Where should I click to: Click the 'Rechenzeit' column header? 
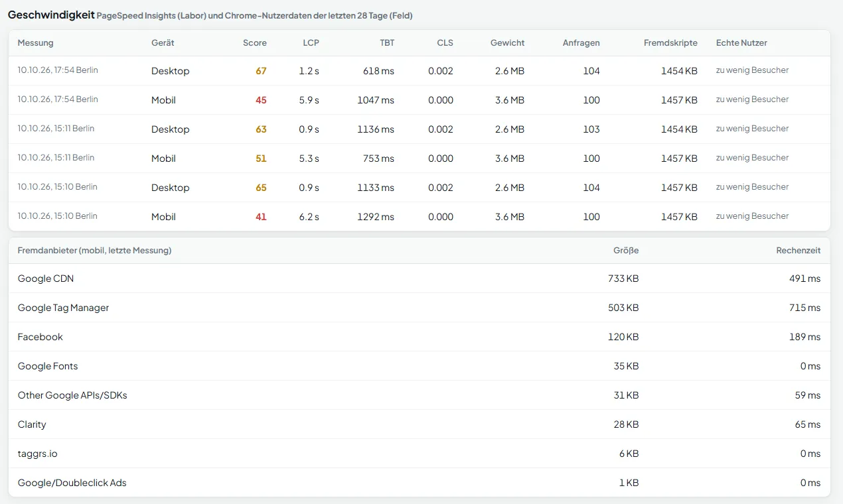tap(799, 250)
